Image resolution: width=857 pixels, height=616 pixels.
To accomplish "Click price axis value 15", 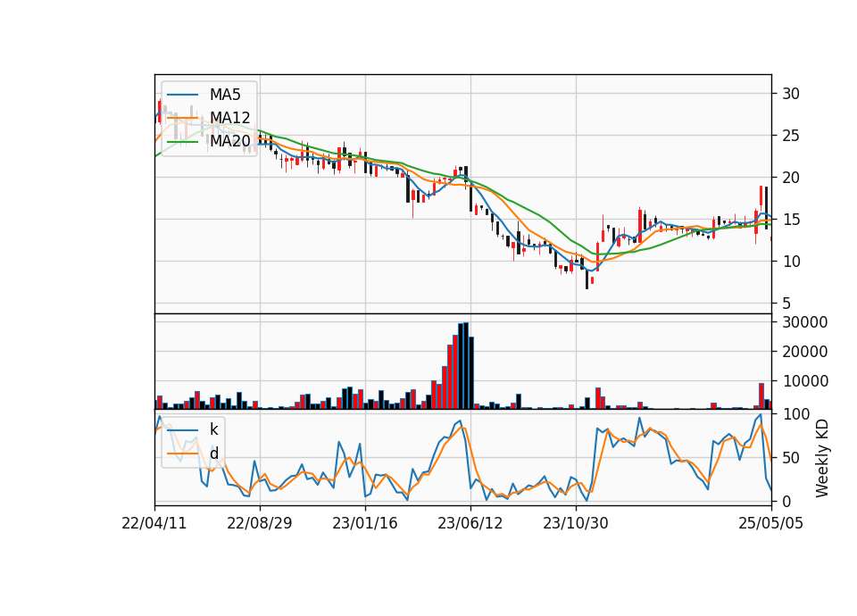I will (x=791, y=220).
